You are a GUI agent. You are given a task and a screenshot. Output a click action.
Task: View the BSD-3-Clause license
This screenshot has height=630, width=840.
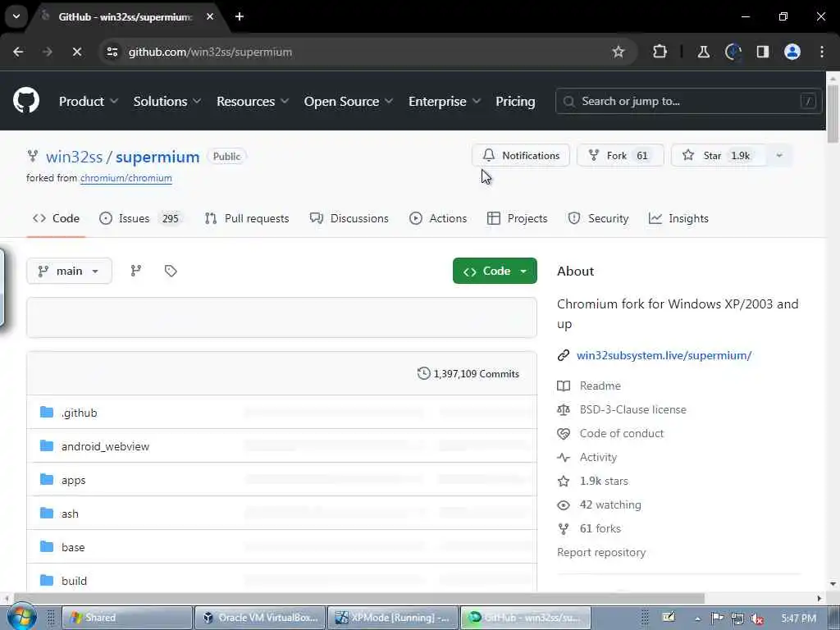(x=632, y=409)
